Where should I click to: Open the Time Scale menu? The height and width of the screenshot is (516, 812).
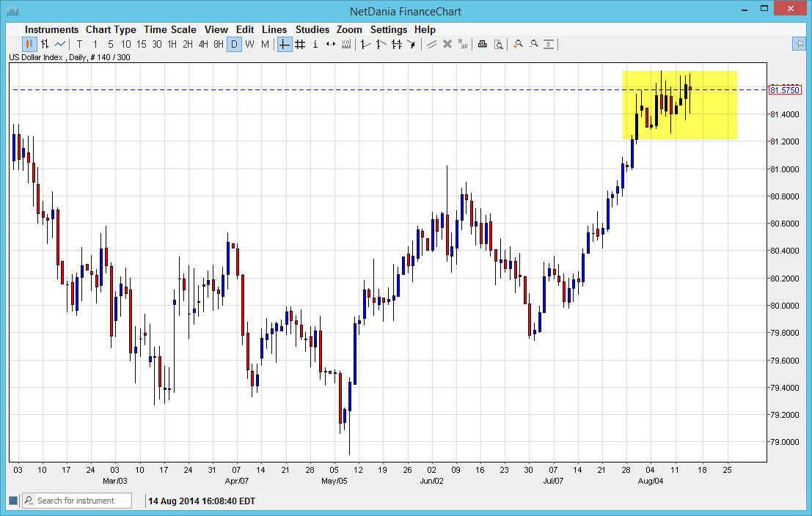(170, 29)
